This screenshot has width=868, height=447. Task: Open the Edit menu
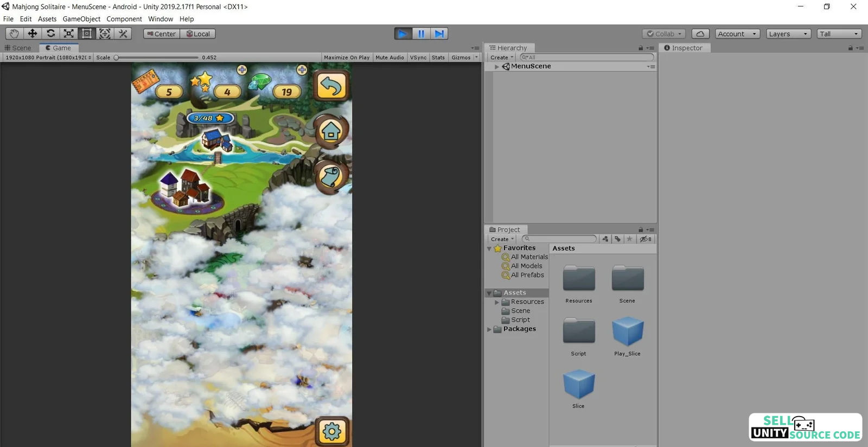click(x=25, y=19)
